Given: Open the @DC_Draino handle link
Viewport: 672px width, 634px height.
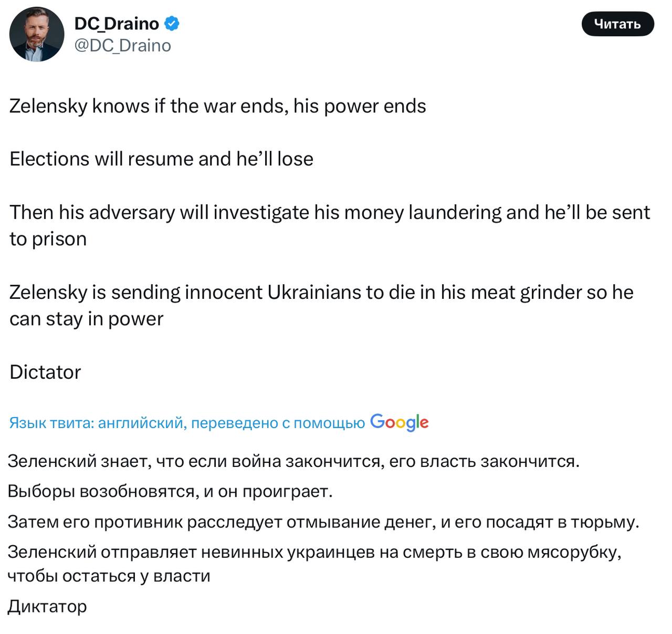Looking at the screenshot, I should point(123,46).
